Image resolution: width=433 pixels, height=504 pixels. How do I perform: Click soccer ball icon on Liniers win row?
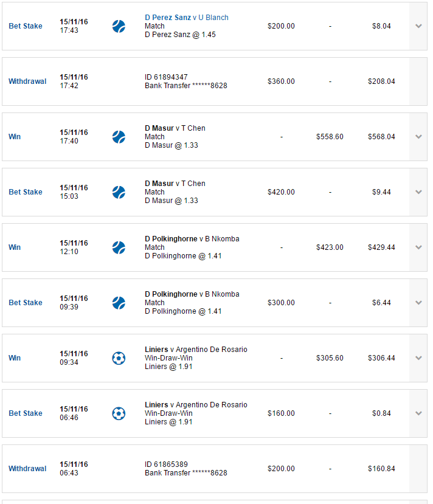(x=119, y=358)
